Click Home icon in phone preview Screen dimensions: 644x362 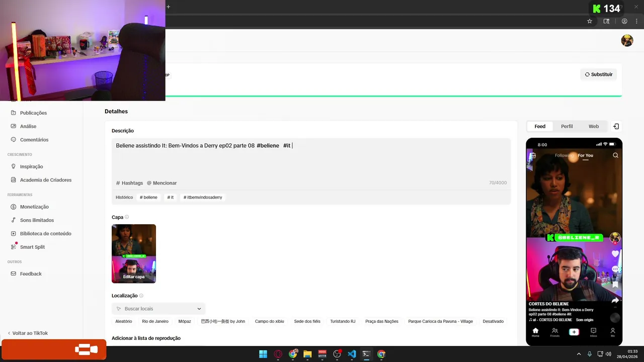[x=535, y=332]
